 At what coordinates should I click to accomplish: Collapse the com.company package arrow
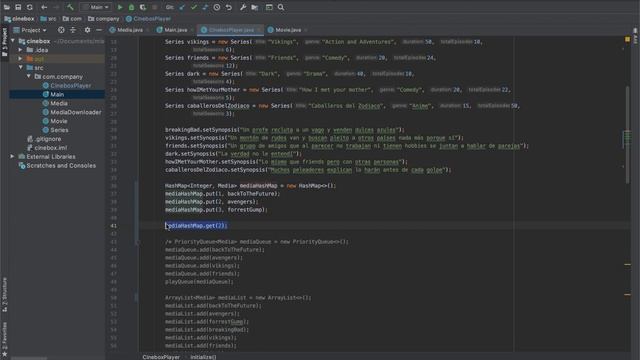(29, 76)
